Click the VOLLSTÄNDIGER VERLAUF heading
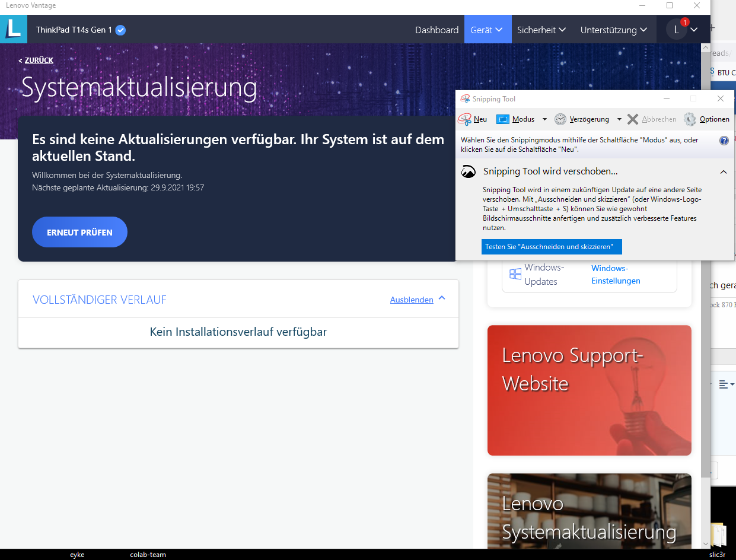 pyautogui.click(x=100, y=300)
